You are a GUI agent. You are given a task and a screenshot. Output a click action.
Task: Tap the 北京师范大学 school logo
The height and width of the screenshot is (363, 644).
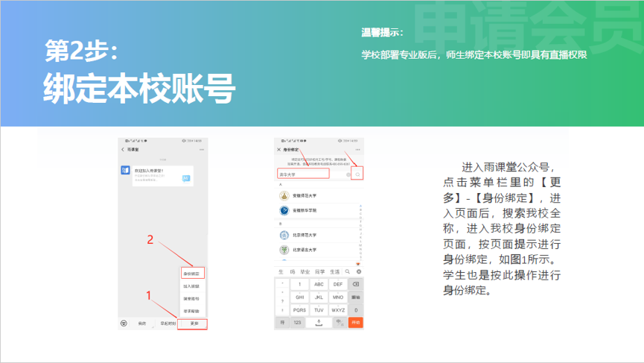284,235
